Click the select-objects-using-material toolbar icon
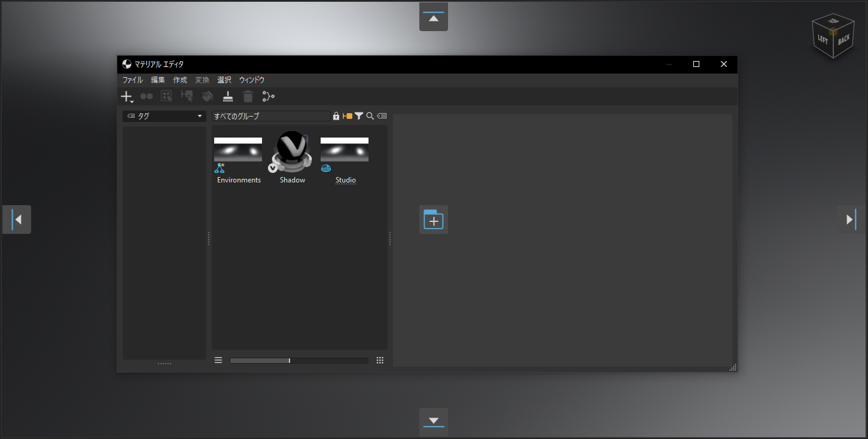868x439 pixels. point(167,96)
